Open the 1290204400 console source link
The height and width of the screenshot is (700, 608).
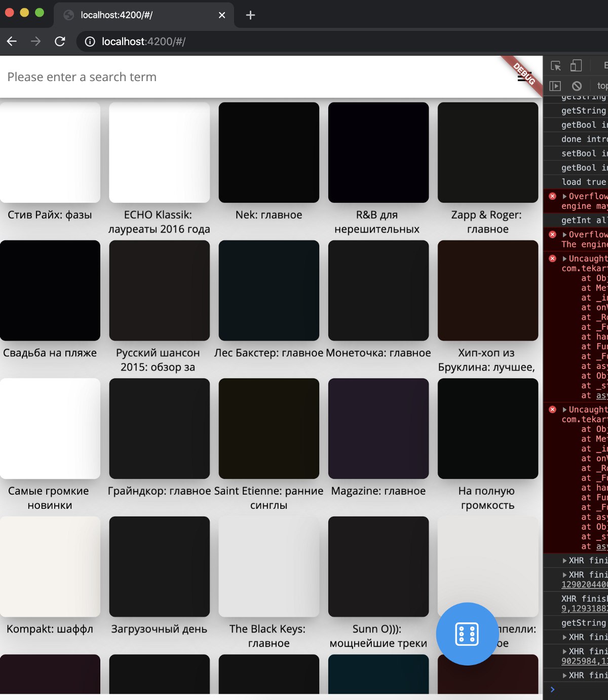tap(585, 584)
